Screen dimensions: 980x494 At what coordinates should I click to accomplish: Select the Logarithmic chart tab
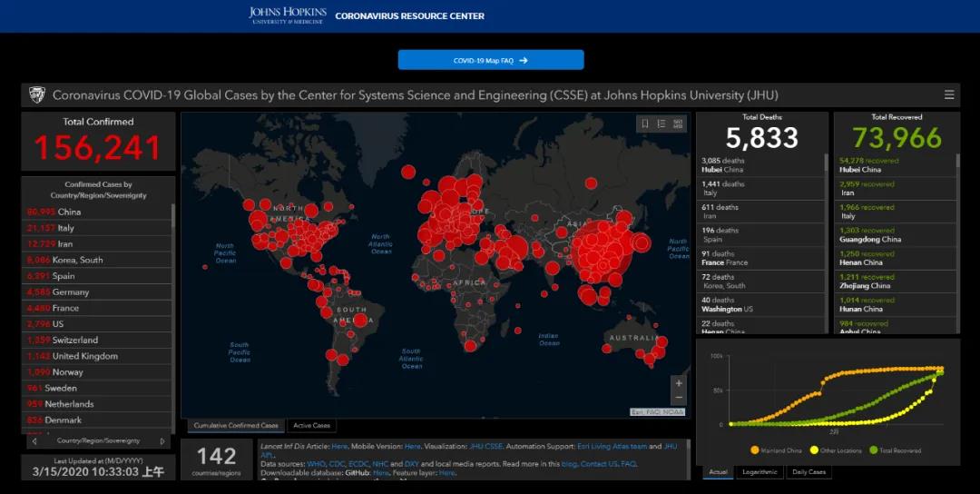pyautogui.click(x=760, y=472)
